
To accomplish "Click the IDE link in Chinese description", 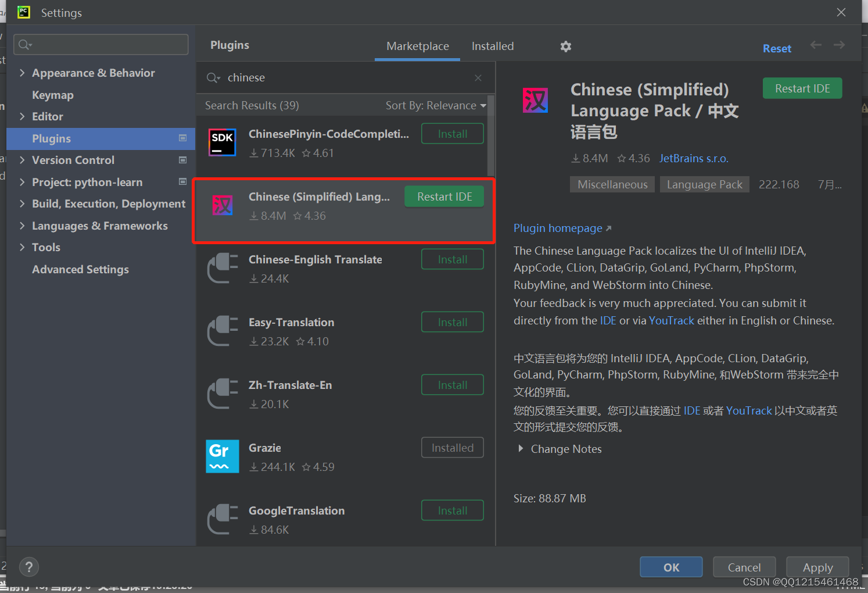I will tap(692, 410).
